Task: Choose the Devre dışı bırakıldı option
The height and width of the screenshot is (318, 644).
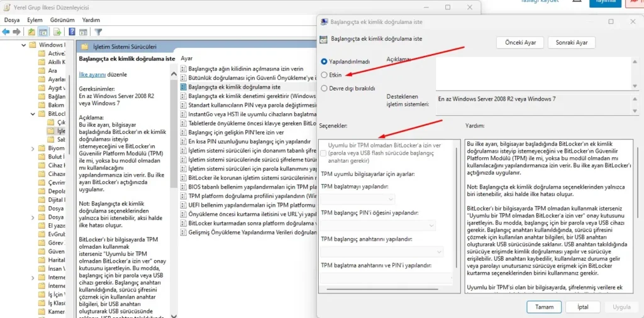Action: [324, 89]
